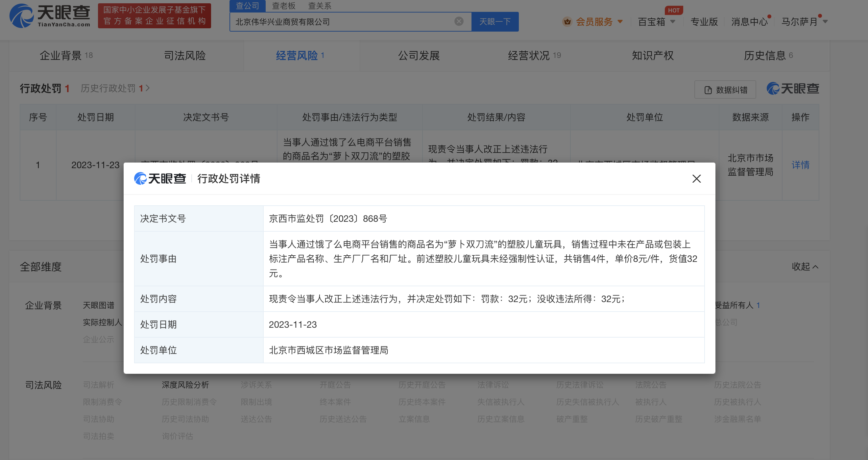Screen dimensions: 868x460
Task: Select the 处罚内容 fine details text
Action: 447,299
